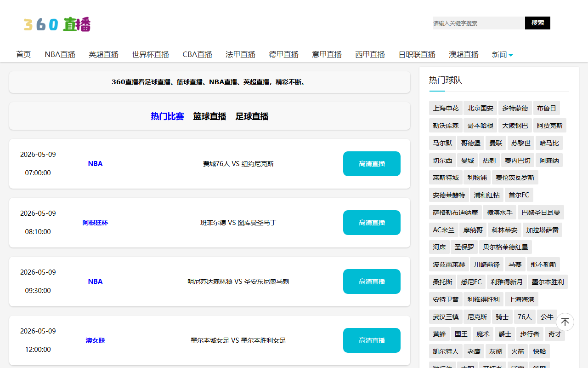Open 西甲直播 navigation item
Viewport: 588px width, 368px height.
click(370, 54)
